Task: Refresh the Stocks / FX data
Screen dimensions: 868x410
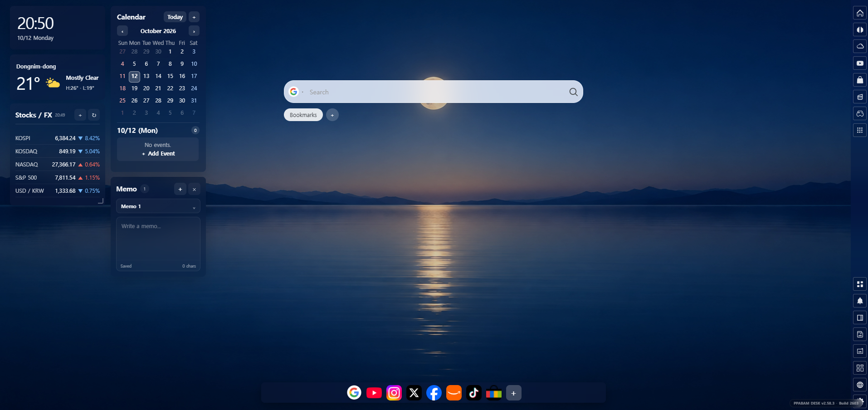Action: (94, 115)
